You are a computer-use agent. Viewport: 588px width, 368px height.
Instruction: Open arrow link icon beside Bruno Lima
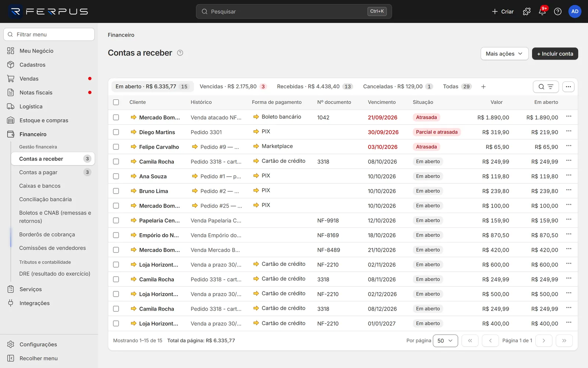click(133, 191)
